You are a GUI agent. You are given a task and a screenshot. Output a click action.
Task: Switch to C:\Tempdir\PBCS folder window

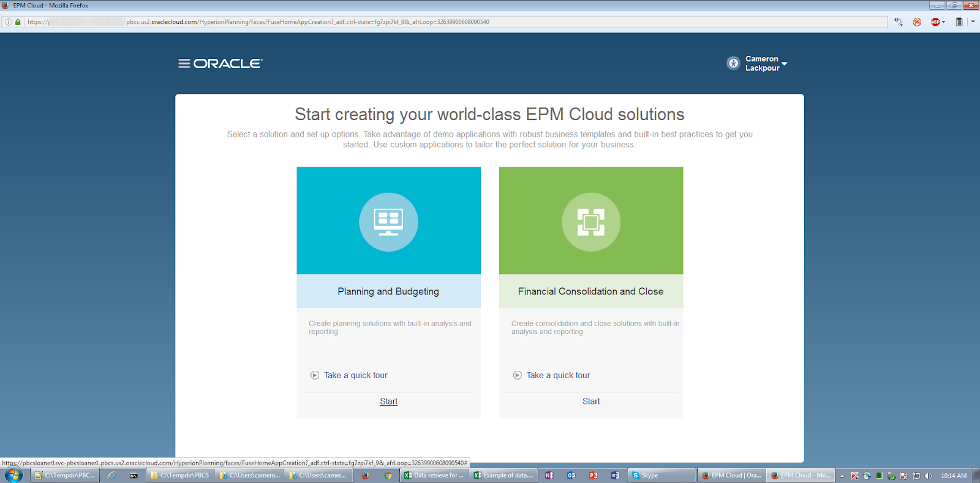[181, 475]
